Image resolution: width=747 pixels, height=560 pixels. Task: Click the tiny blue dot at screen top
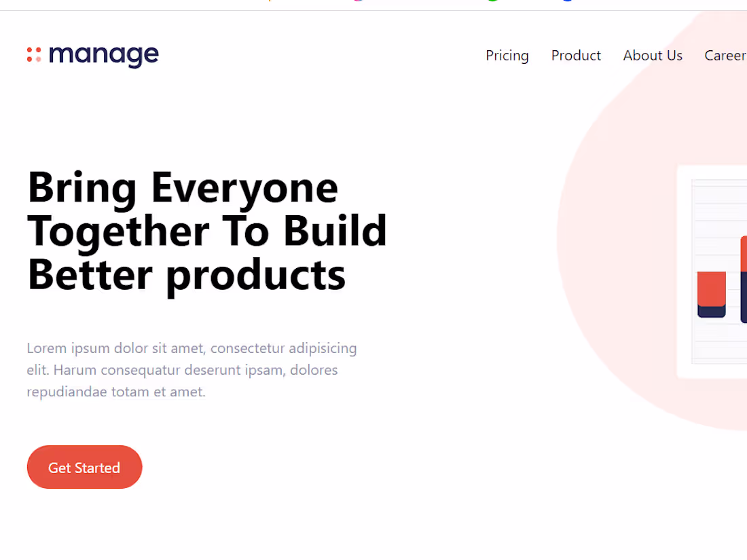tap(567, 1)
